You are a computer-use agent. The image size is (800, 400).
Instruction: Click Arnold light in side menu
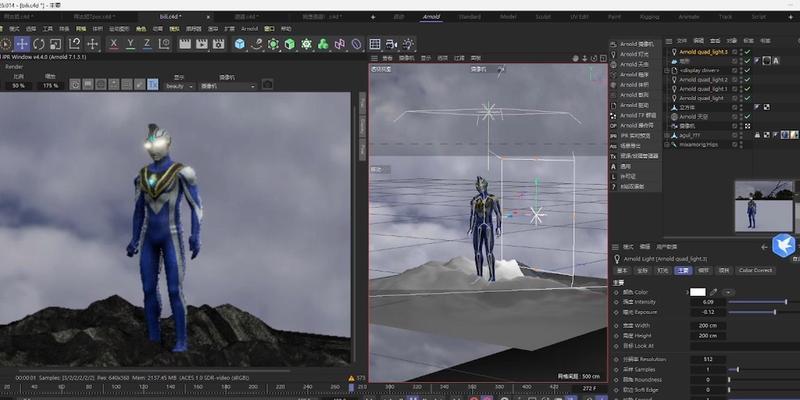635,54
